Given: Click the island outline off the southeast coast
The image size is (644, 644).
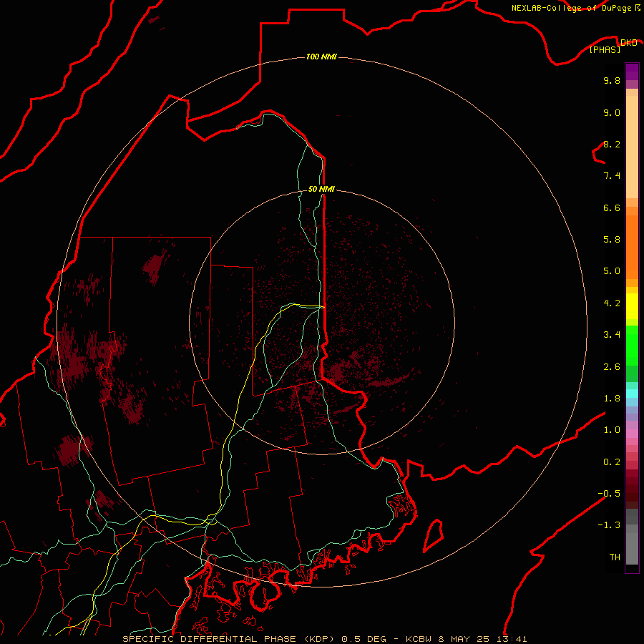Looking at the screenshot, I should pyautogui.click(x=433, y=535).
